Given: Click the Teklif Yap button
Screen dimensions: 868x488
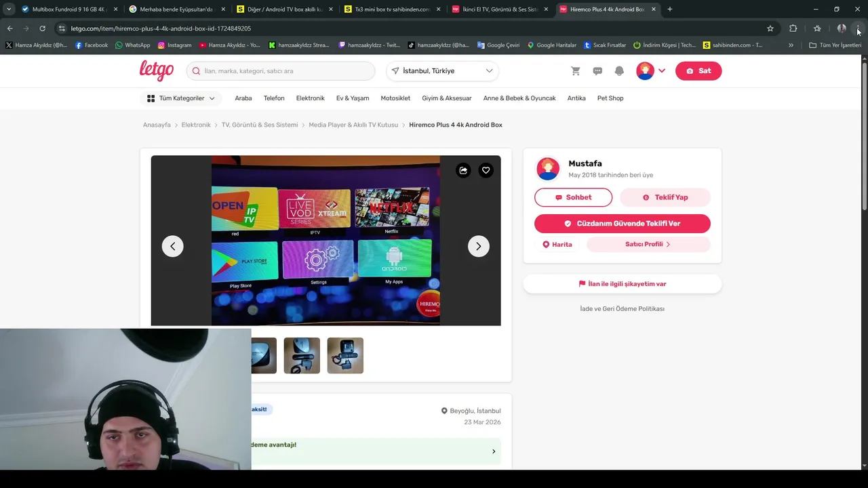Looking at the screenshot, I should 665,197.
